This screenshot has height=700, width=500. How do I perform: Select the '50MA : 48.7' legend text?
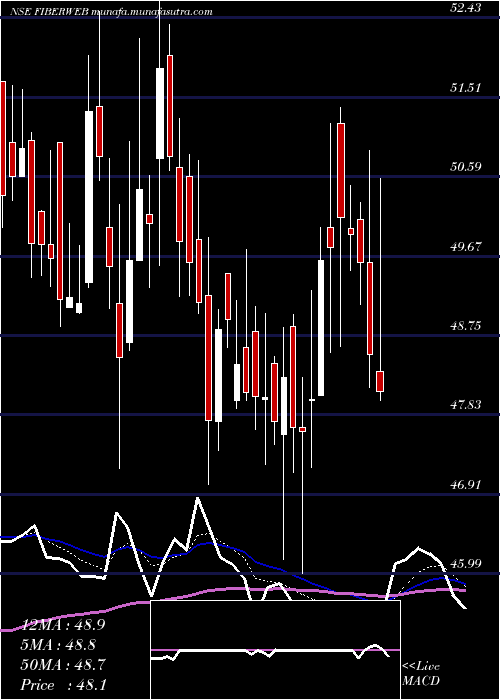(x=64, y=665)
